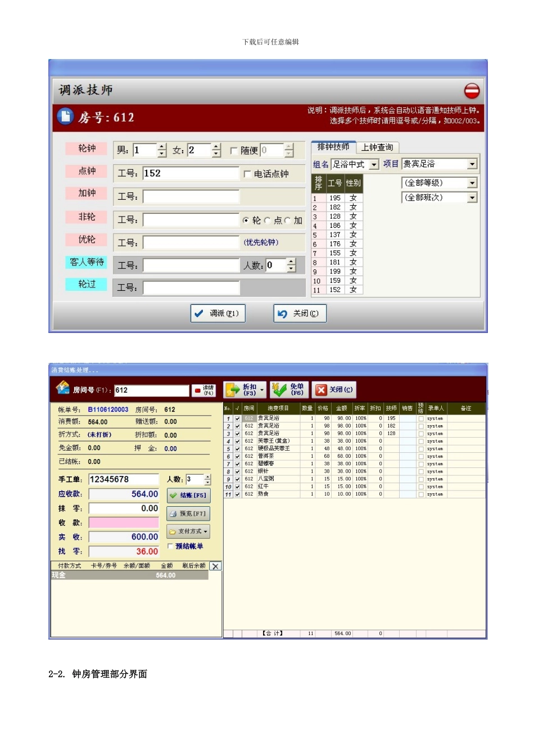534x756 pixels.
Task: Click the house icon next to 房间号
Action: click(x=62, y=388)
